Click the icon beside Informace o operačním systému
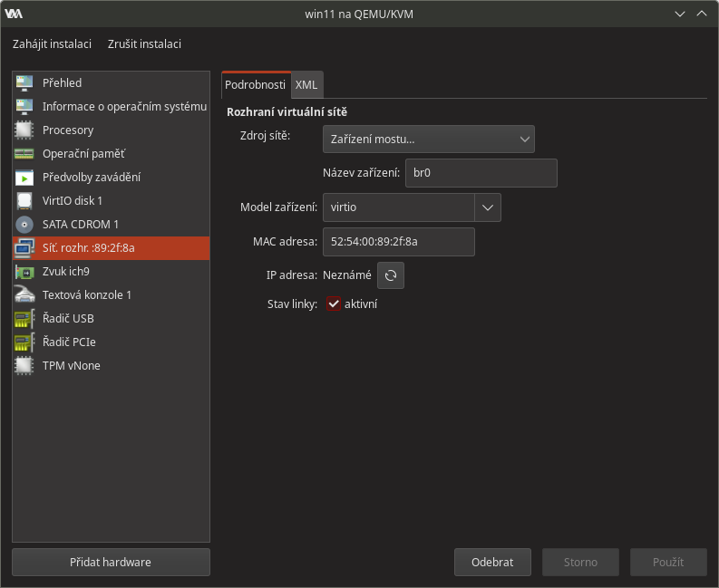This screenshot has height=588, width=719. (x=24, y=106)
